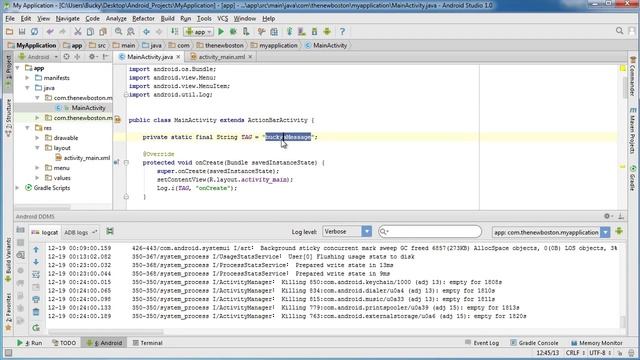Image resolution: width=640 pixels, height=360 pixels.
Task: Select the ADB logs tab
Action: click(80, 232)
